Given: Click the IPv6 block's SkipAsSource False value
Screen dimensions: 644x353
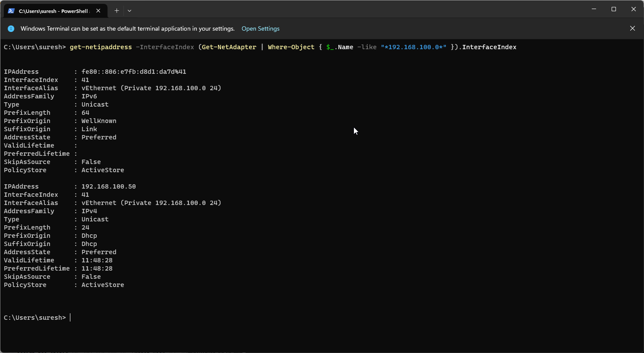Looking at the screenshot, I should pos(91,162).
